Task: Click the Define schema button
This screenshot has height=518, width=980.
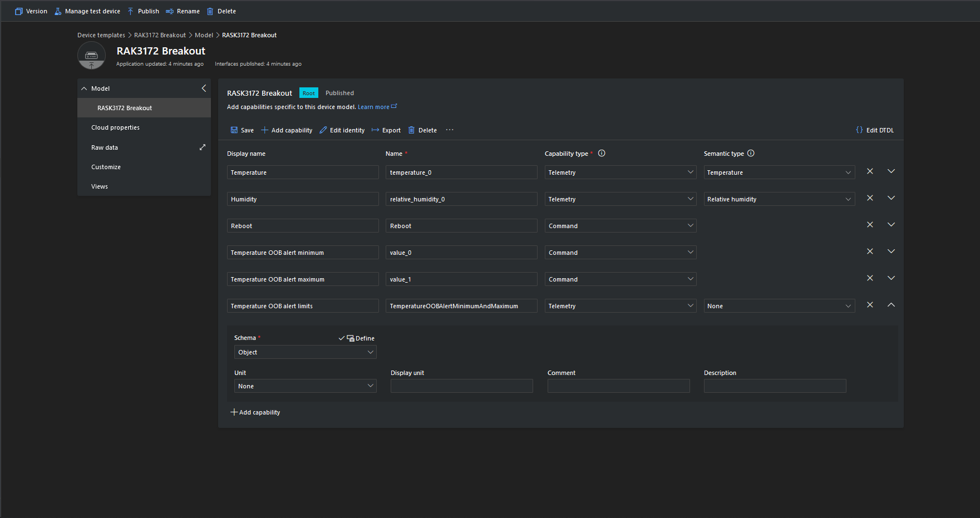Action: (x=360, y=338)
